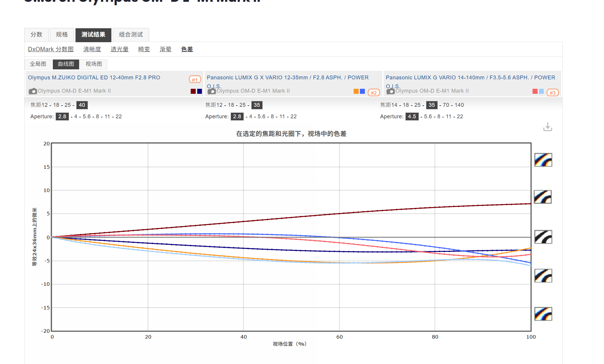
Task: Click the camera icon under Olympus 12-40mm lens
Action: pyautogui.click(x=33, y=91)
